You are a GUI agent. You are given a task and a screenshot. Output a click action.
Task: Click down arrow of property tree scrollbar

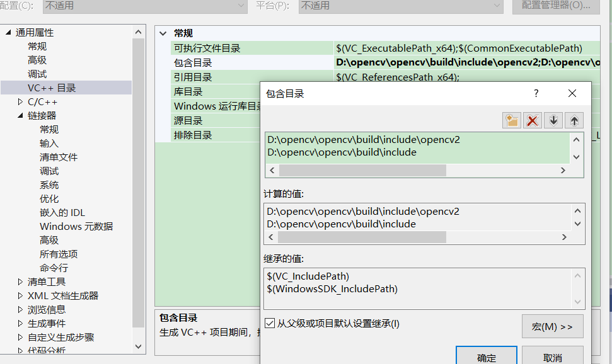tap(138, 346)
